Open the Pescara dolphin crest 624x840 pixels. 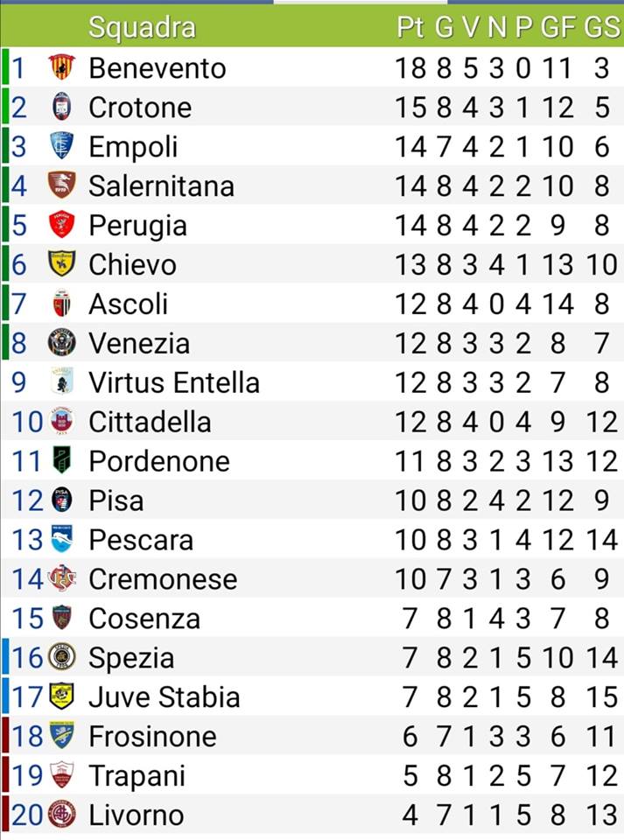(x=61, y=539)
